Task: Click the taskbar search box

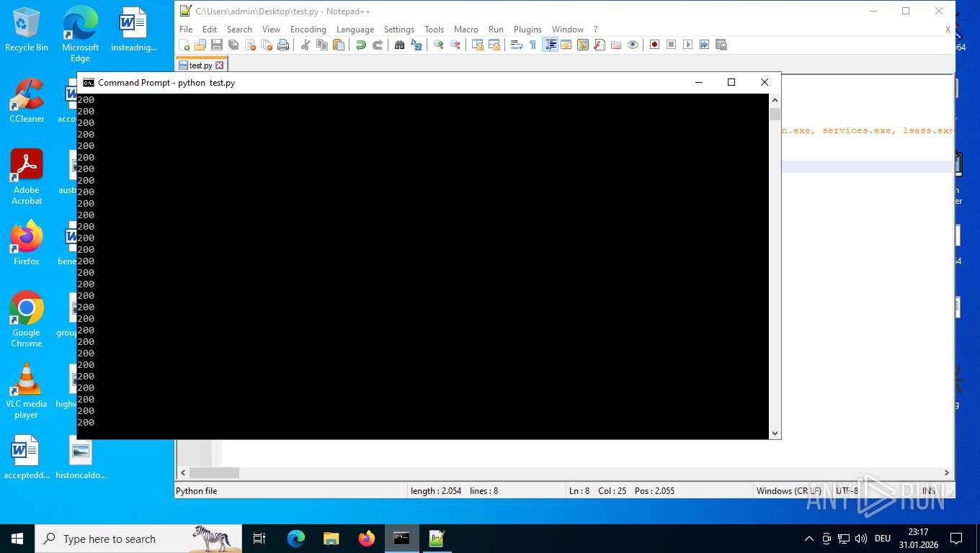Action: [139, 539]
